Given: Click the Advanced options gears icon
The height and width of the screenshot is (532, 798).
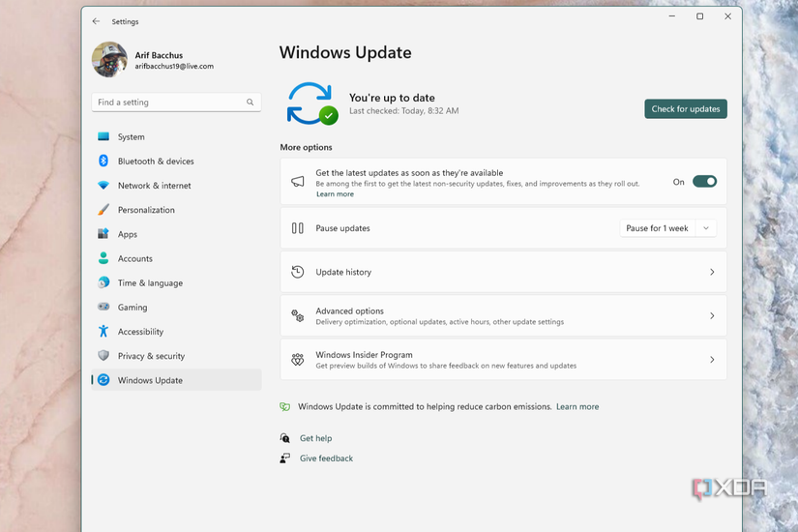Looking at the screenshot, I should pos(298,315).
